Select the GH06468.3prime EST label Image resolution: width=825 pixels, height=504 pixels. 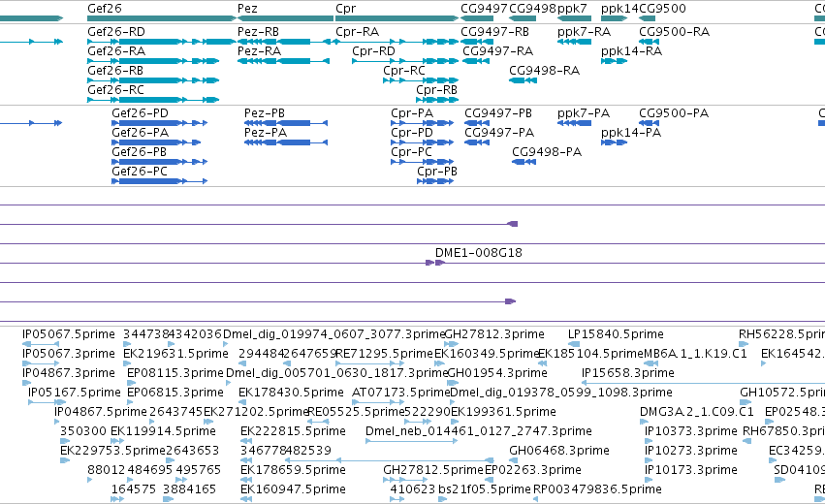point(558,451)
